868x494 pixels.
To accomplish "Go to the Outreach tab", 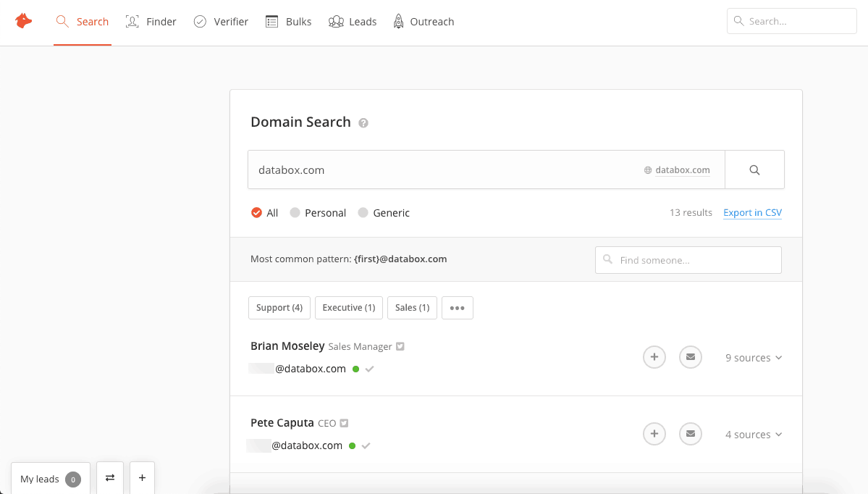I will coord(423,22).
